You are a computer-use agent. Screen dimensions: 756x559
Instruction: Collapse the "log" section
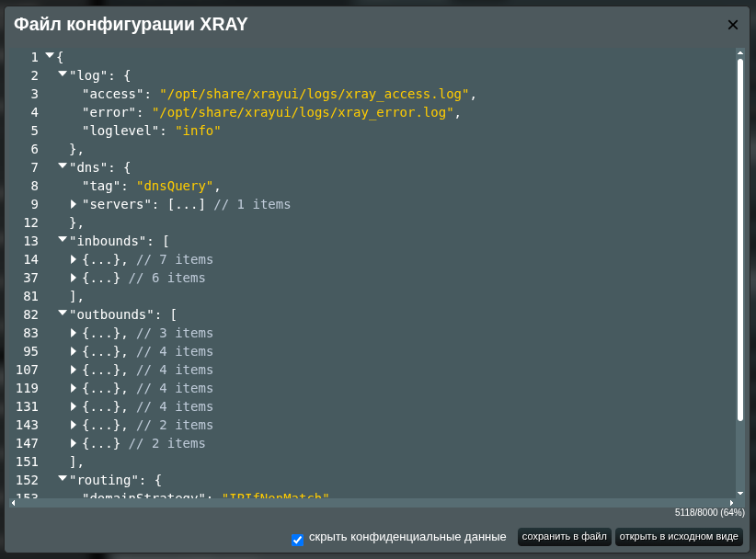click(63, 74)
